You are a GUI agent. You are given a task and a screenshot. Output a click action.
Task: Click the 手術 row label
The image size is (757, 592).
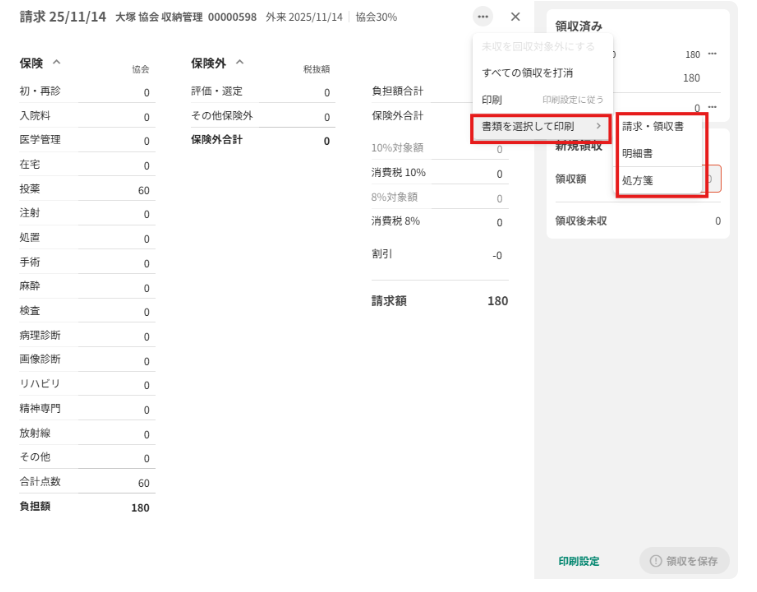(29, 262)
